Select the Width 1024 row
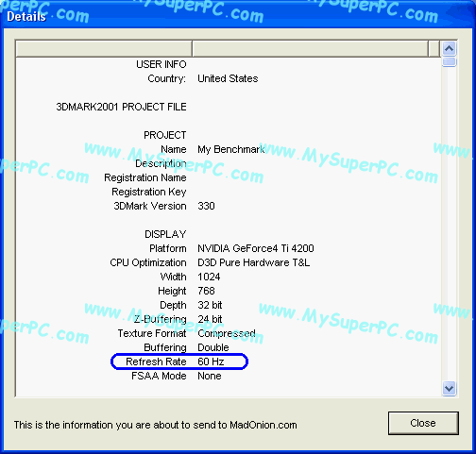 (229, 277)
